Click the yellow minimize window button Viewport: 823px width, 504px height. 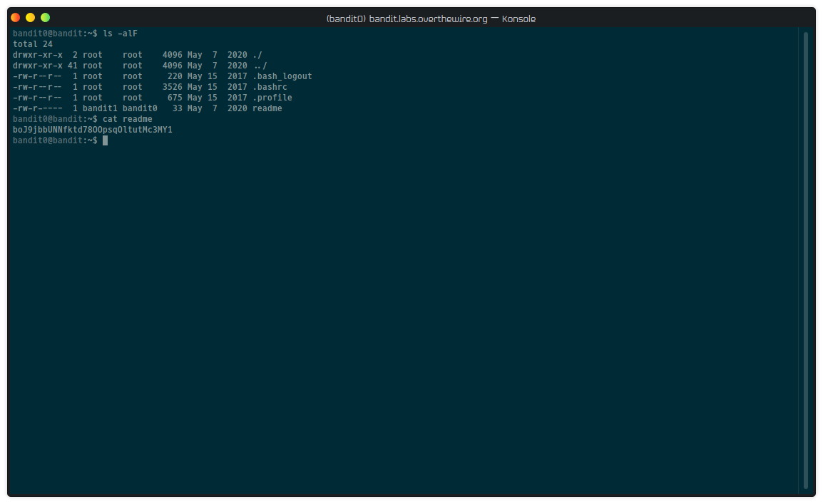31,18
